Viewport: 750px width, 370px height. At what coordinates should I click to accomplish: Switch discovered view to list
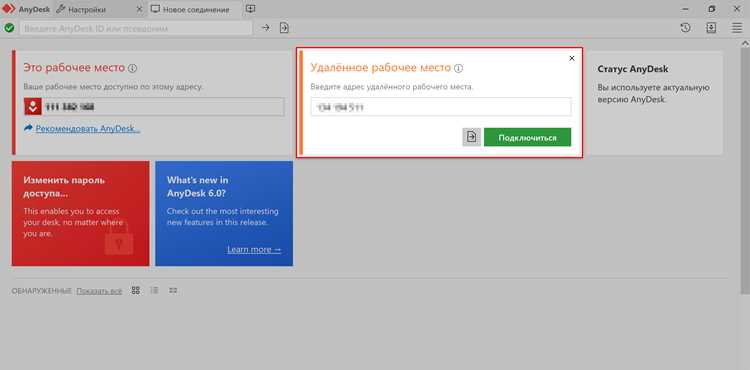tap(154, 290)
